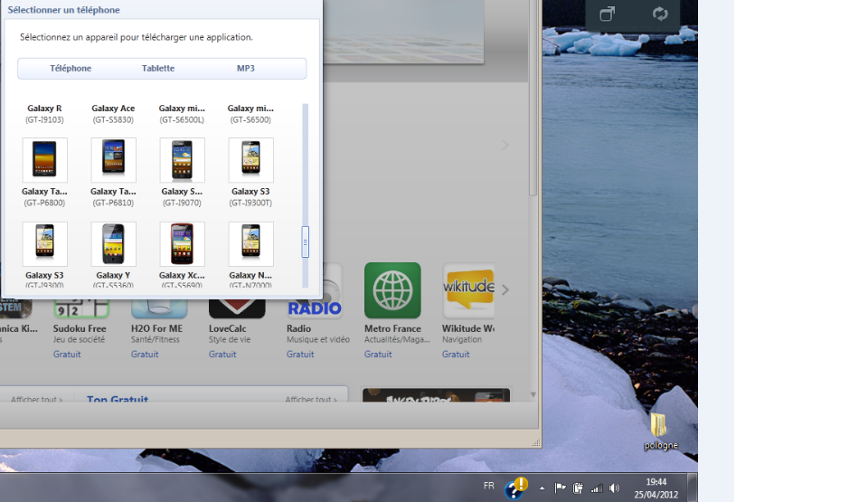868x502 pixels.
Task: Click the gadget enlarge-size icon on the desktop
Action: coord(608,14)
